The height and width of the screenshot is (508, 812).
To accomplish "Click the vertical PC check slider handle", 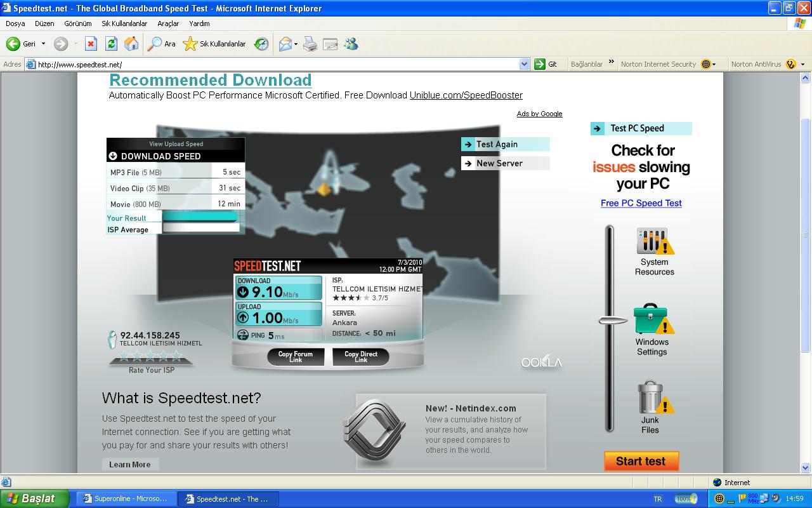I will click(x=613, y=320).
